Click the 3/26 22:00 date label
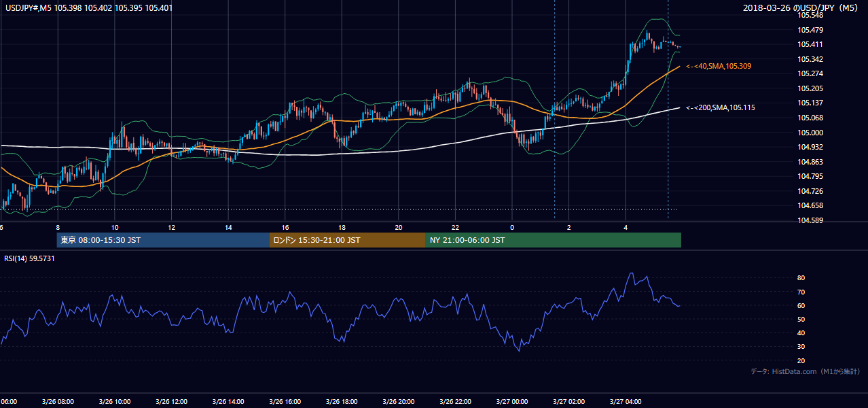The width and height of the screenshot is (868, 408). [455, 402]
